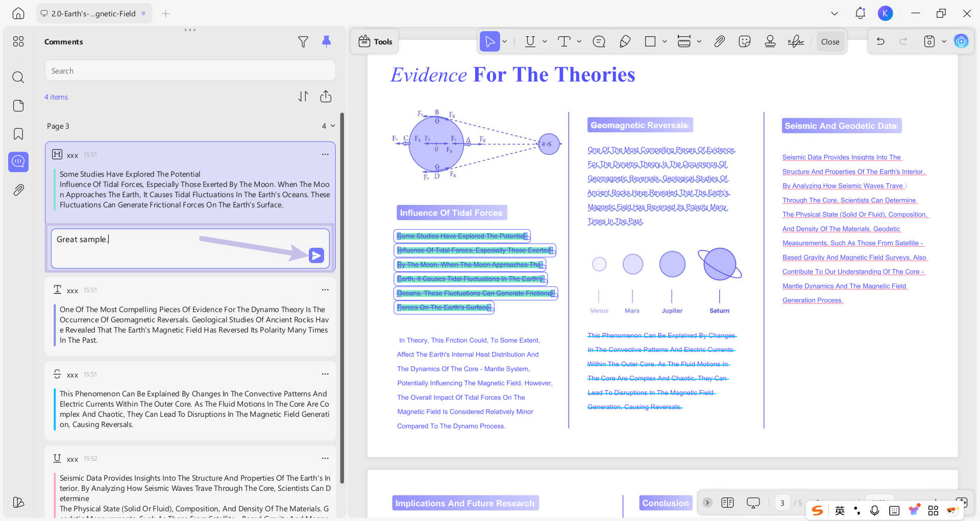Select the cursor selection tool

(489, 41)
